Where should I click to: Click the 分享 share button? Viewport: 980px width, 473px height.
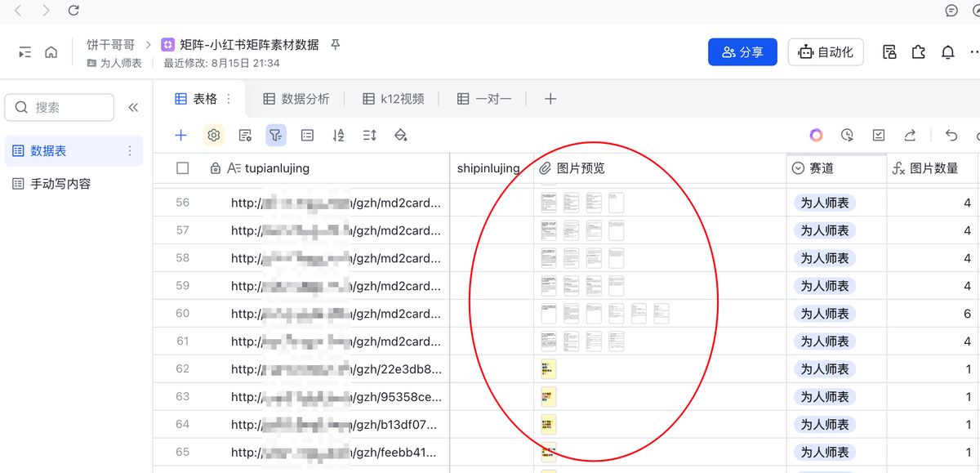click(x=742, y=51)
